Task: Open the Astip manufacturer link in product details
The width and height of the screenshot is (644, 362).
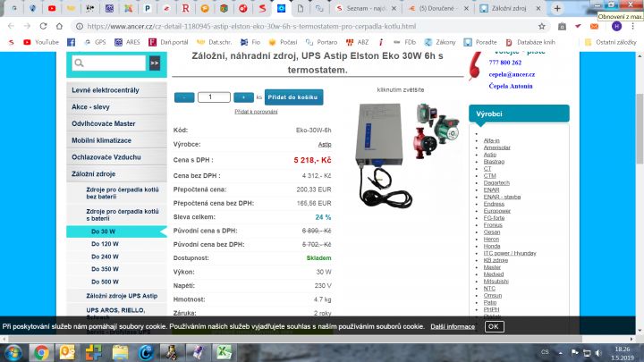Action: pyautogui.click(x=325, y=145)
